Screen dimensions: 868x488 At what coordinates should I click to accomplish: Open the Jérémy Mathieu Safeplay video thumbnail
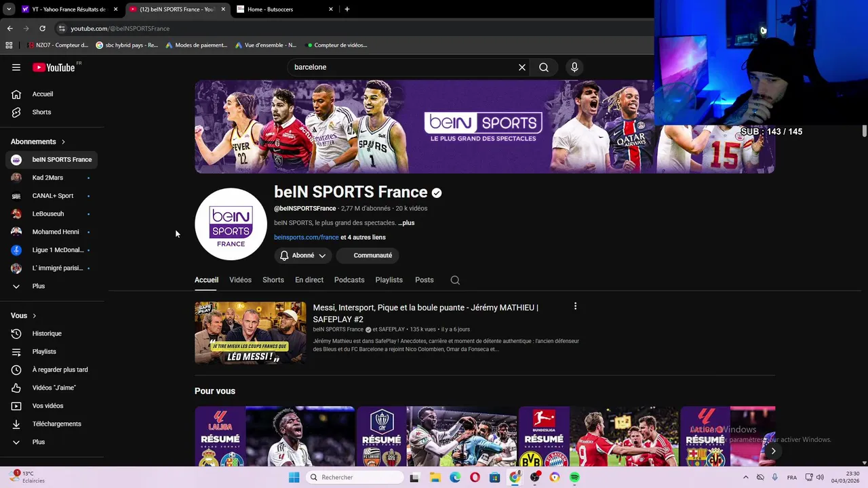click(x=250, y=333)
